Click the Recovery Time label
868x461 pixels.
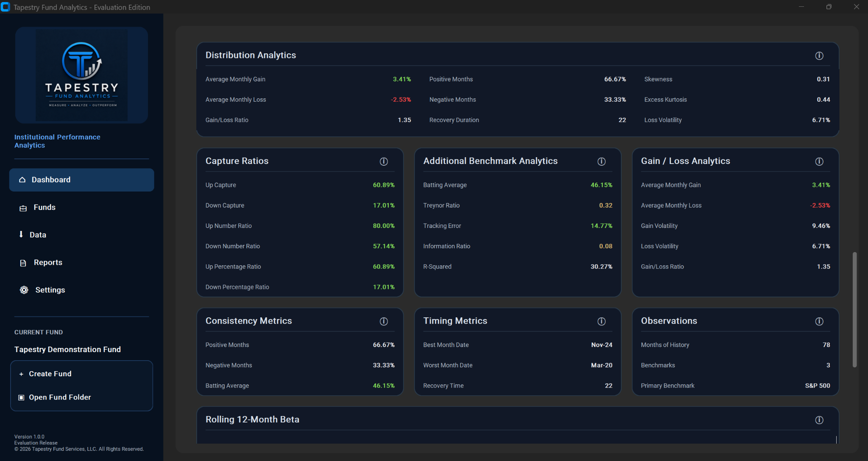[443, 386]
